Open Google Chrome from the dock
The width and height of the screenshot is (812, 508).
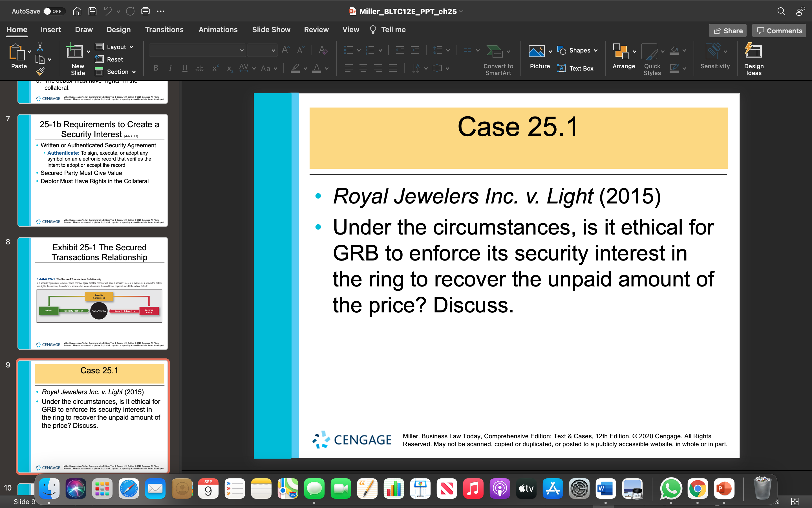click(x=697, y=489)
